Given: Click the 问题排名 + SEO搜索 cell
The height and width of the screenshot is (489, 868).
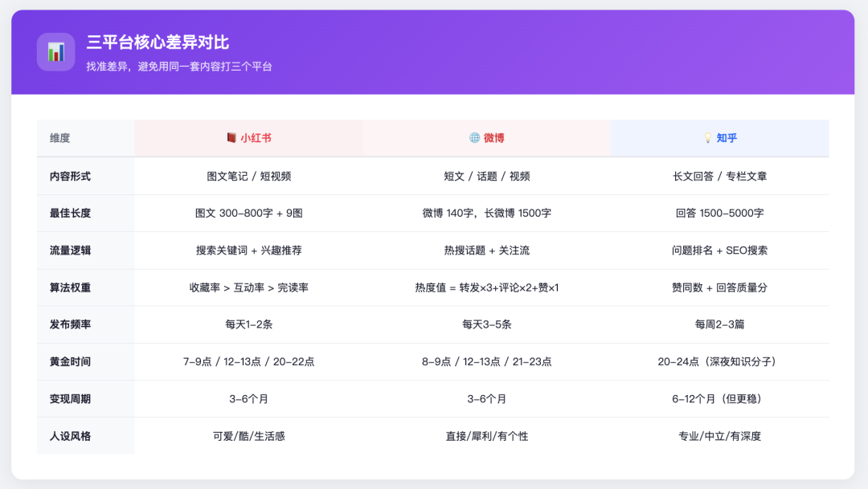Looking at the screenshot, I should pyautogui.click(x=719, y=251).
